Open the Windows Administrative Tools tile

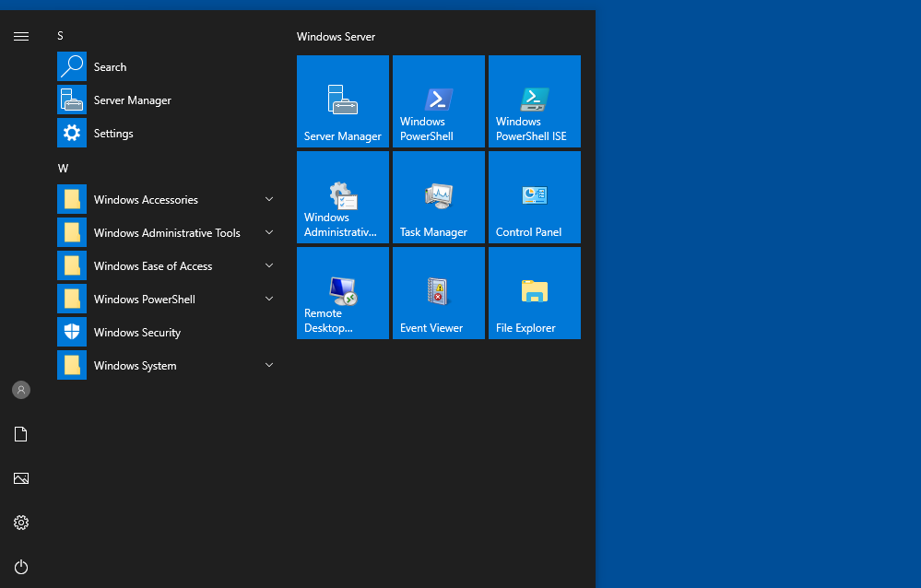coord(342,197)
